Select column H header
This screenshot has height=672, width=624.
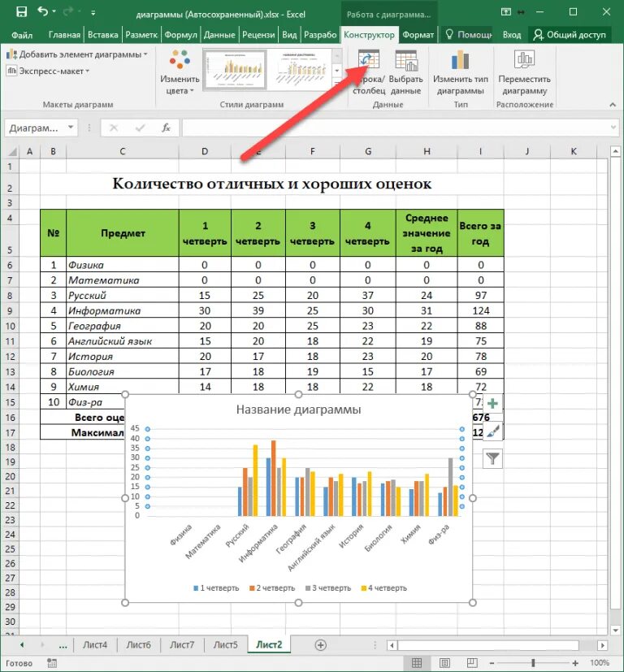[x=427, y=151]
